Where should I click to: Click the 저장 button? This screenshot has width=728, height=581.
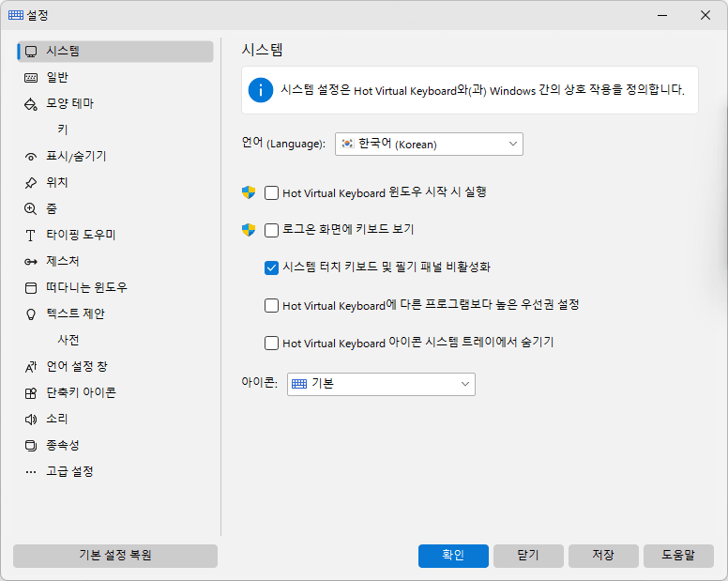[603, 556]
